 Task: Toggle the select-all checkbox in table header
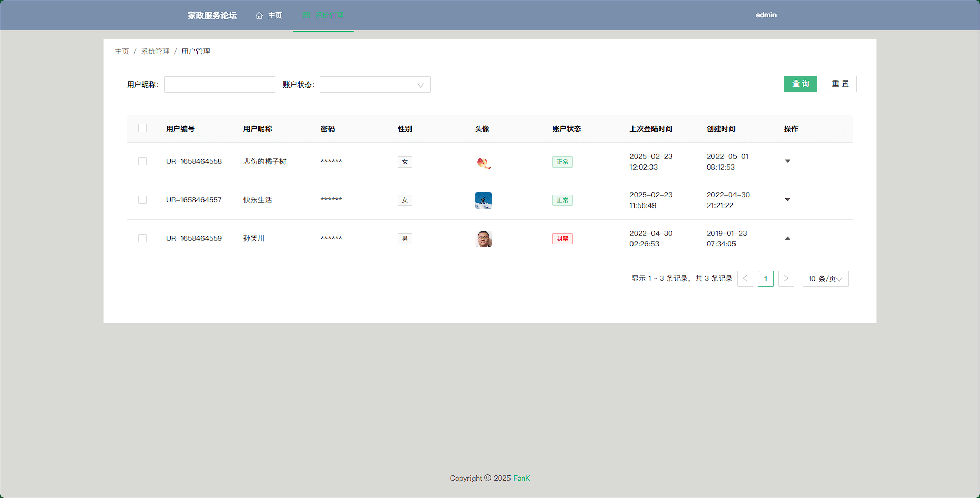tap(142, 129)
